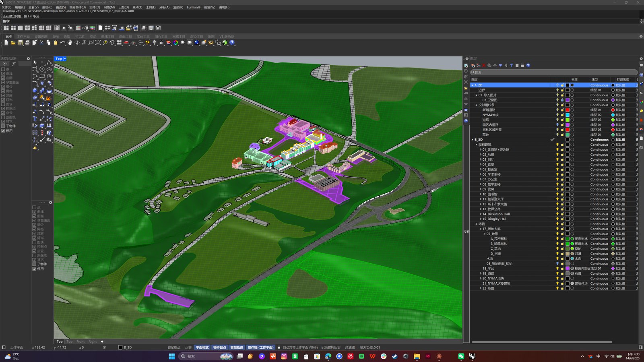Screen dimensions: 644x362
Task: Switch to the 工作平面 toolbar tab
Action: coord(23,37)
